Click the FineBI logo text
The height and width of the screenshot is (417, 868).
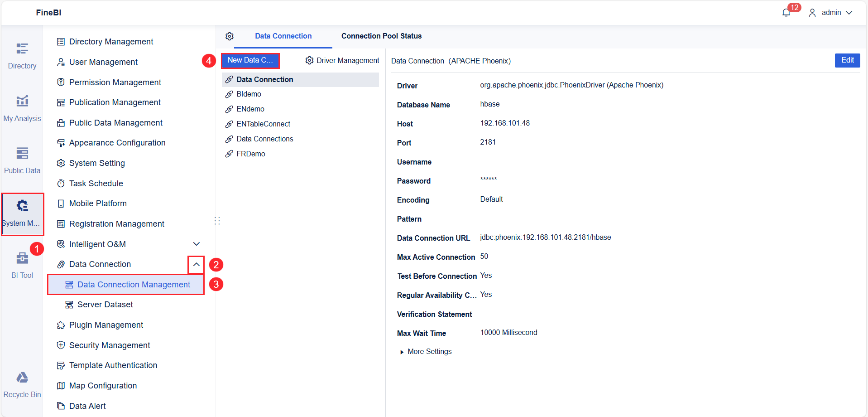48,13
